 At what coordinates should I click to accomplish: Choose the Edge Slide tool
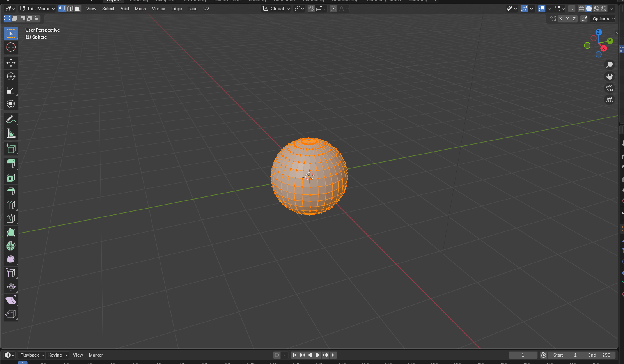coord(11,273)
